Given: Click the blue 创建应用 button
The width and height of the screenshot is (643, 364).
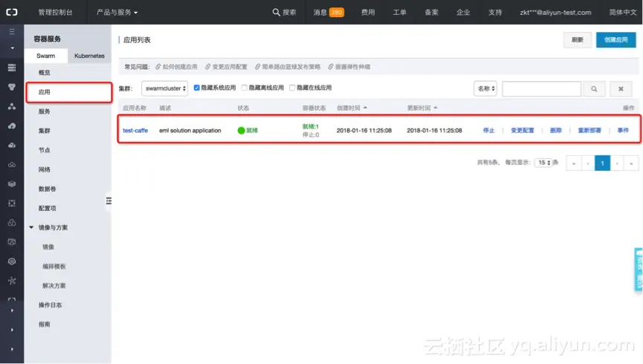Looking at the screenshot, I should (x=616, y=40).
